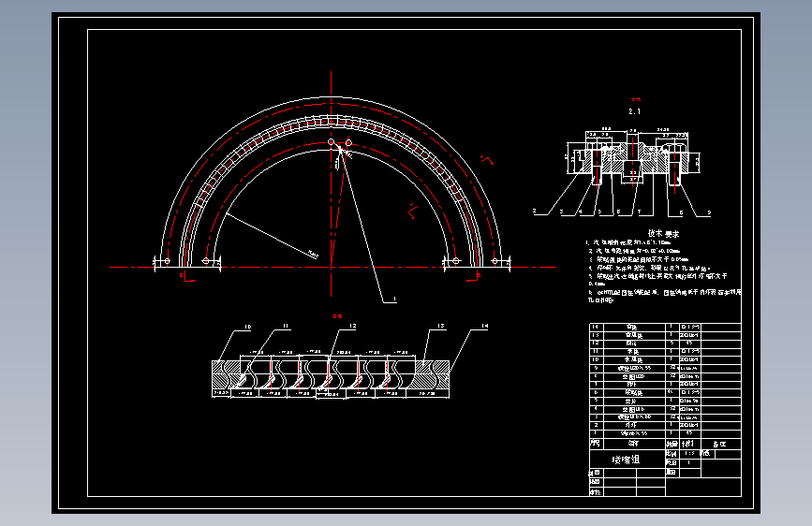Click callout number 9 under top-right section view

tap(709, 212)
